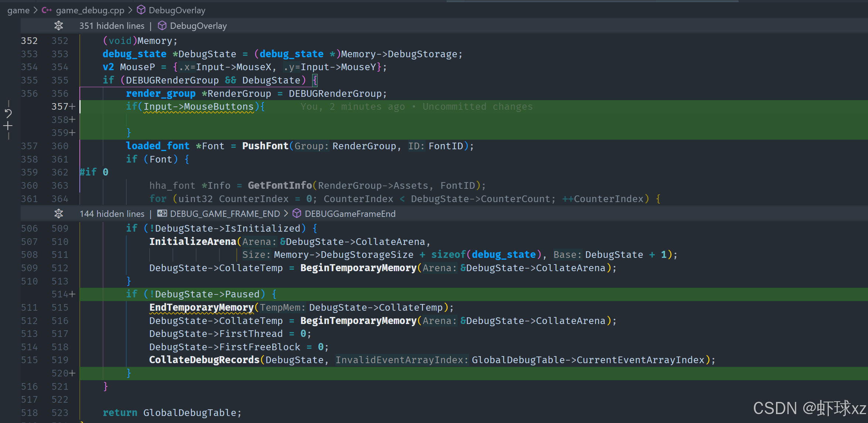The width and height of the screenshot is (868, 423).
Task: Expand the 144 hidden lines fold icon
Action: [x=59, y=214]
